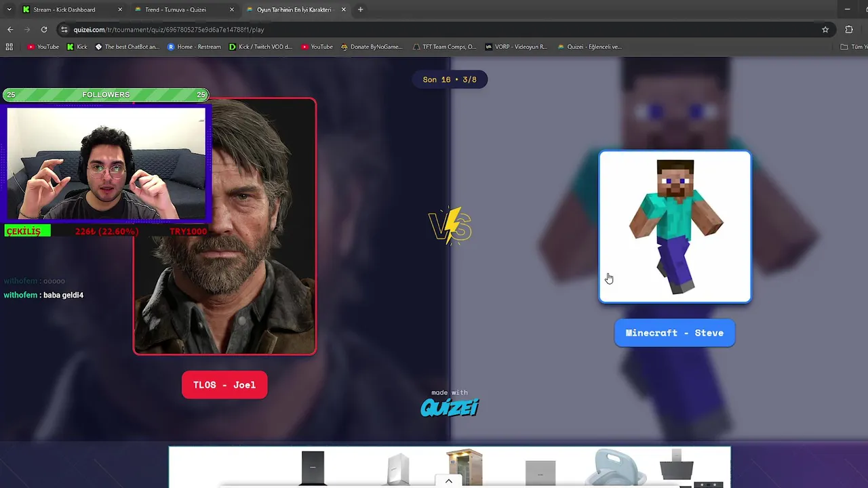Viewport: 868px width, 488px height.
Task: Open TFT Team Comps bookmark
Action: (x=445, y=47)
